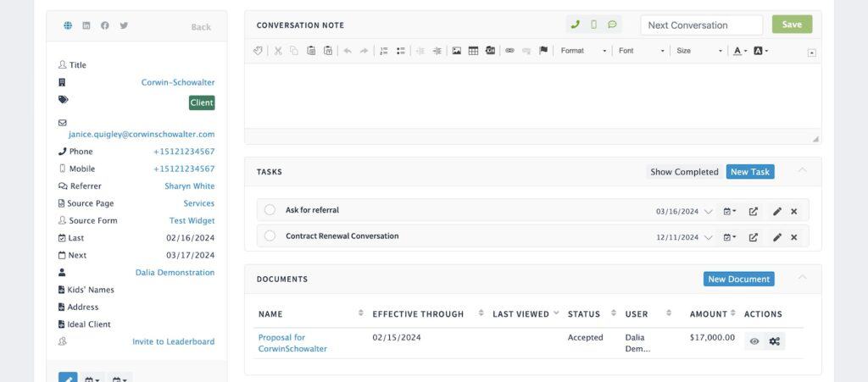The width and height of the screenshot is (868, 382).
Task: Delete the Contract Renewal Conversation task
Action: (793, 237)
